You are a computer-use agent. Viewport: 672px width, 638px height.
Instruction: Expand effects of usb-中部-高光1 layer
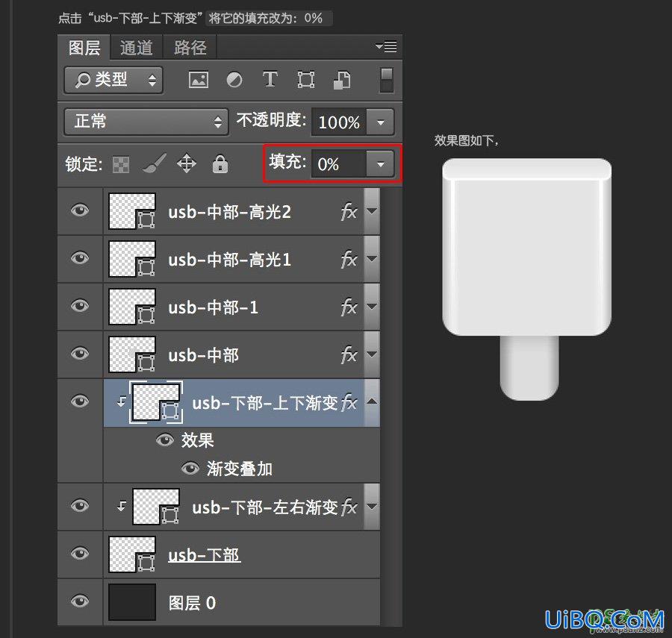tap(372, 259)
